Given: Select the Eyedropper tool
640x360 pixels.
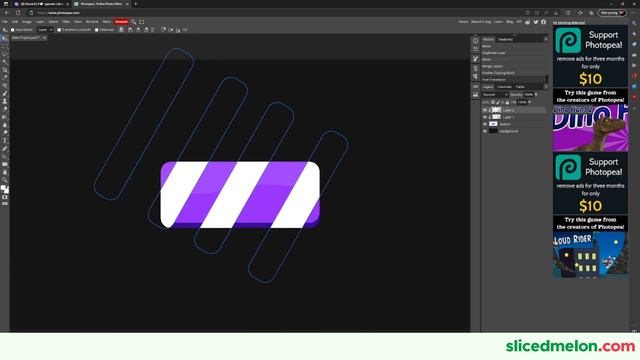Looking at the screenshot, I should coord(4,78).
